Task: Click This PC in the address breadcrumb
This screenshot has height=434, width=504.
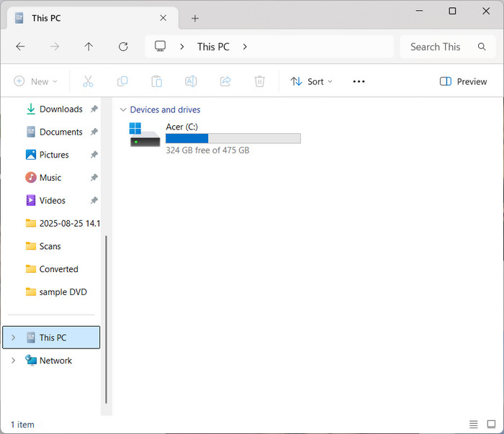Action: pyautogui.click(x=213, y=47)
